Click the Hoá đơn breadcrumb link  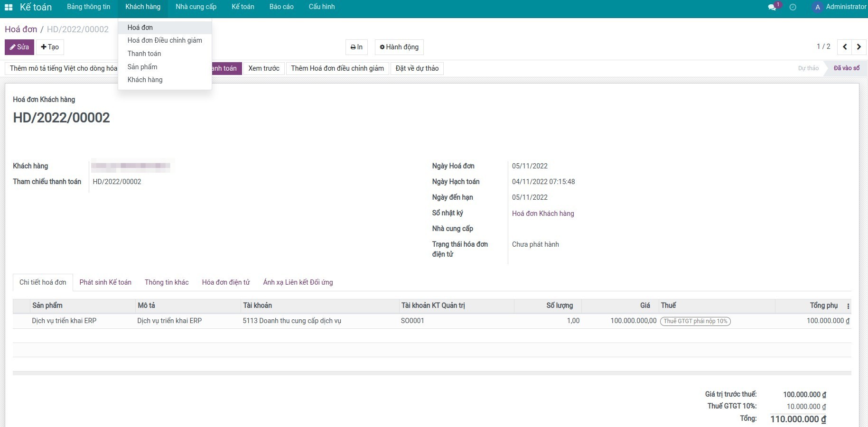21,29
